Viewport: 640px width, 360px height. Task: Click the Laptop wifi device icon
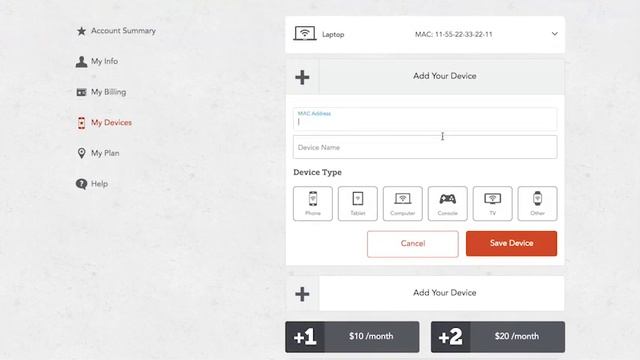point(304,33)
